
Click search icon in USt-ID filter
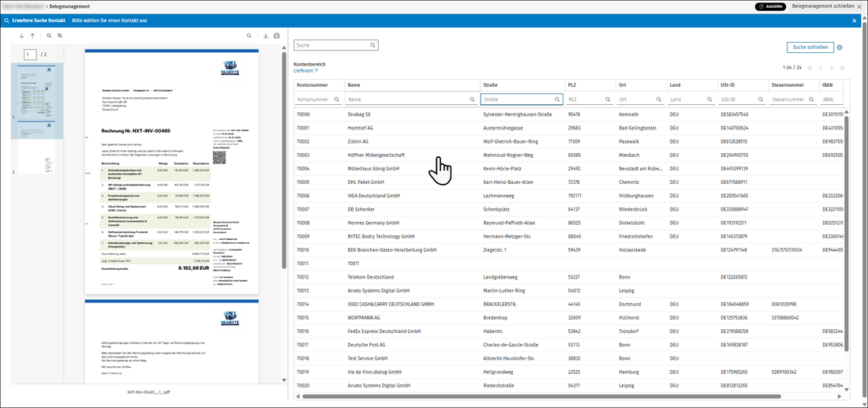pos(760,99)
